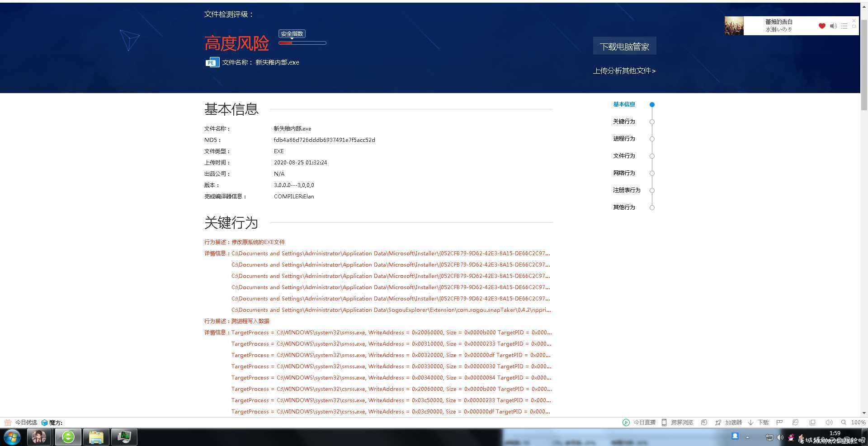Open the anime avatar app in taskbar
The width and height of the screenshot is (868, 446).
click(39, 437)
